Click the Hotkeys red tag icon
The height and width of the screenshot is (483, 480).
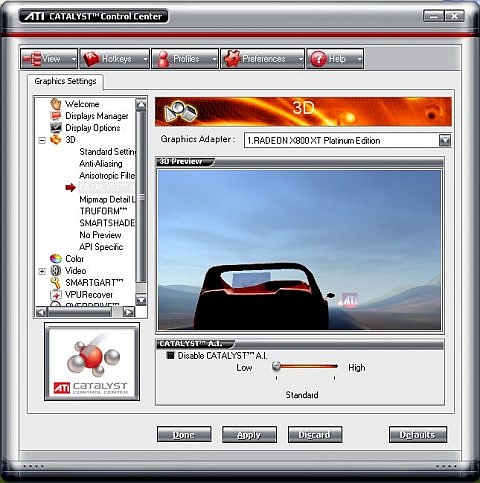pos(91,59)
